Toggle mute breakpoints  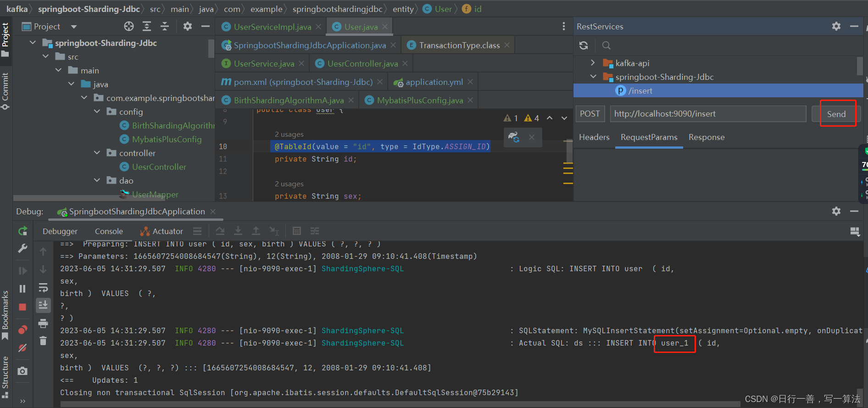click(x=22, y=348)
